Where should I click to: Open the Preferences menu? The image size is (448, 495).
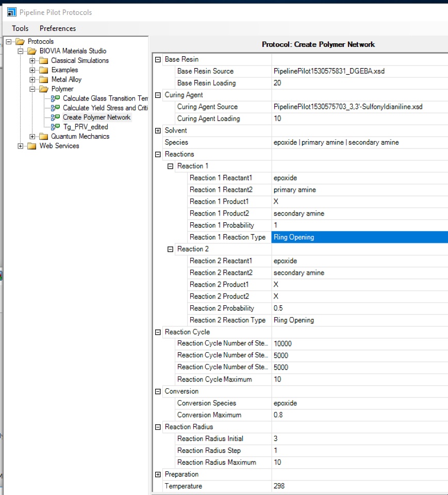pyautogui.click(x=57, y=28)
